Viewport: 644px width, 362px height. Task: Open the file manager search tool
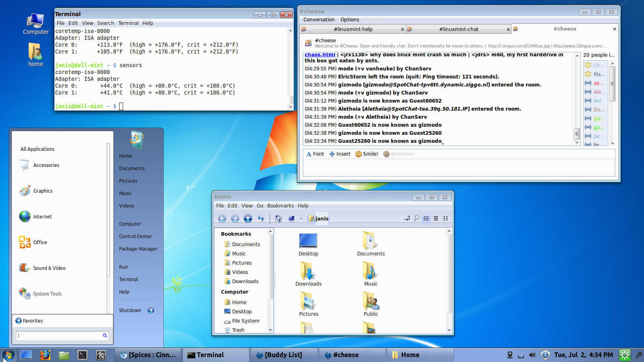tap(417, 218)
